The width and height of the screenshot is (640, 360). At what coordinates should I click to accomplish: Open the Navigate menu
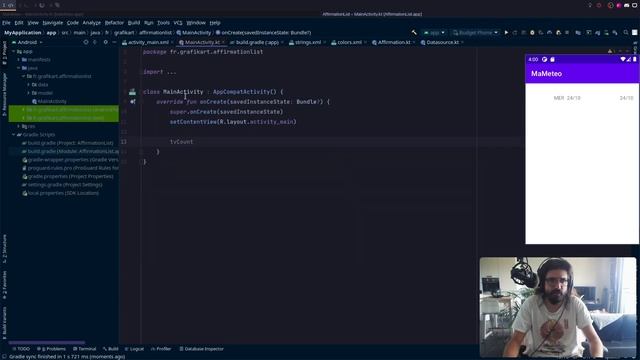[53, 23]
